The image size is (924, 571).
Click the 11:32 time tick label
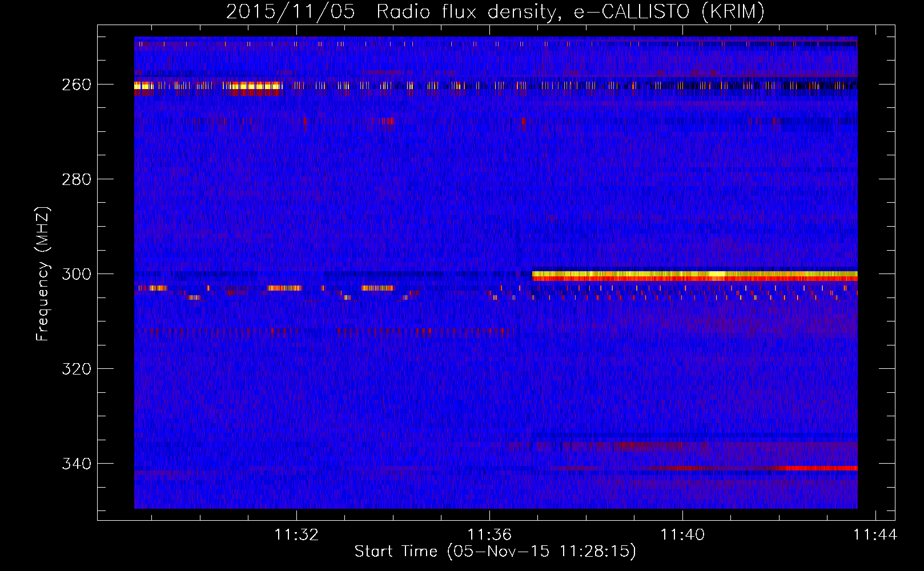(x=296, y=535)
